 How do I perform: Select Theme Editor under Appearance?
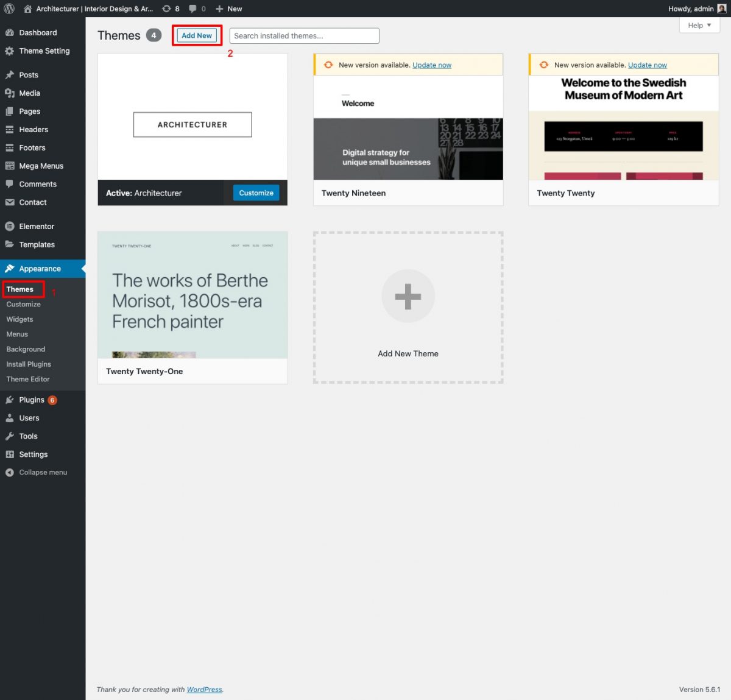pos(27,379)
